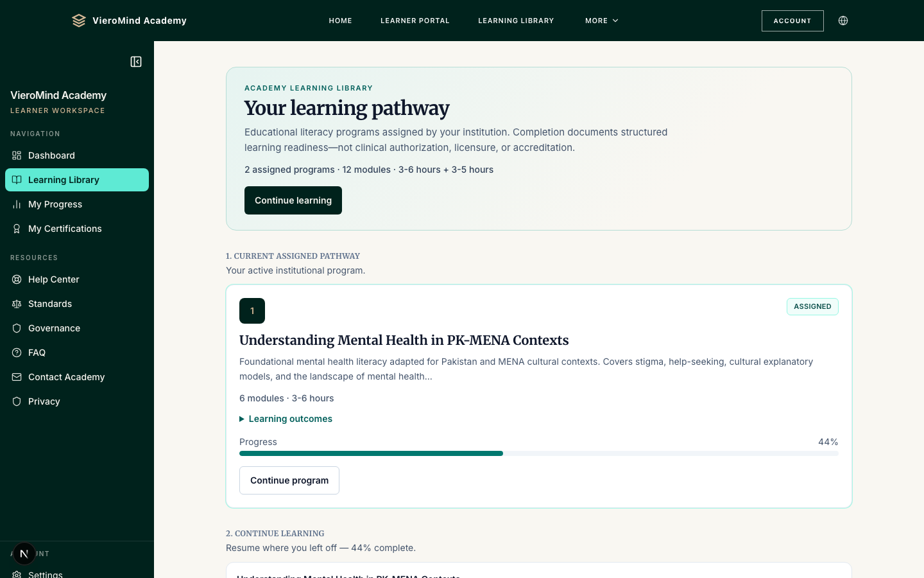Click the ASSIGNED status badge

pyautogui.click(x=812, y=306)
